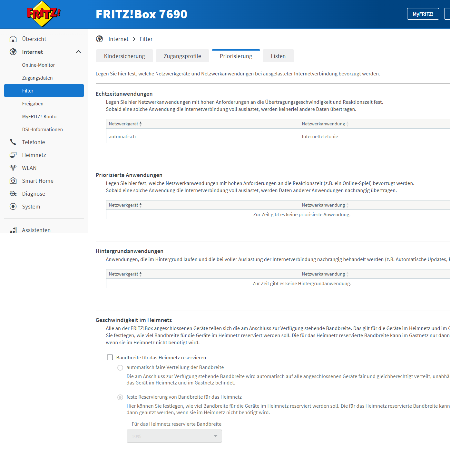Open the System menu label

(31, 207)
